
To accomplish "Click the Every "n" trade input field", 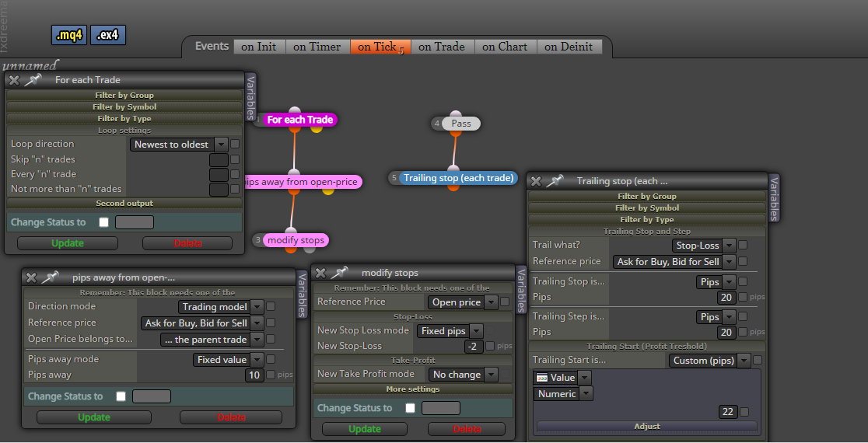I will [x=219, y=175].
